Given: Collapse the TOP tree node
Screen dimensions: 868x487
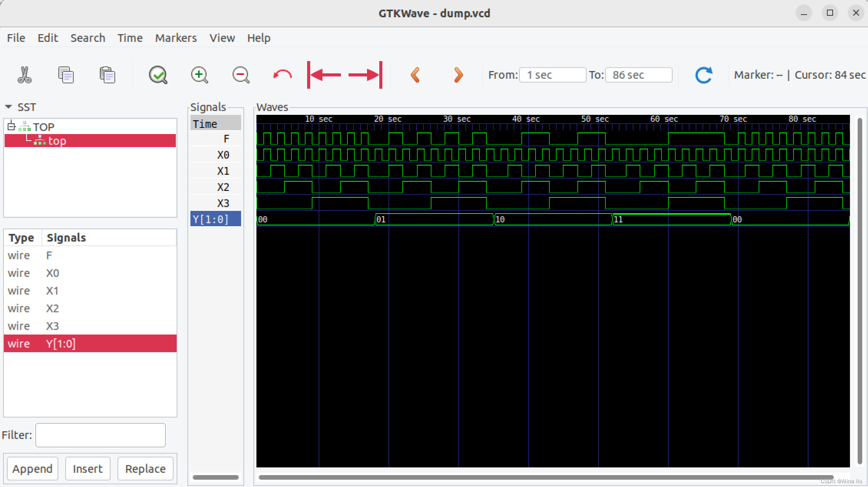Looking at the screenshot, I should click(12, 126).
